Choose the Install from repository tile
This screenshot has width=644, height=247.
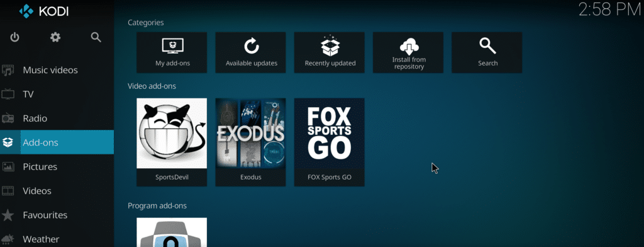(x=408, y=53)
